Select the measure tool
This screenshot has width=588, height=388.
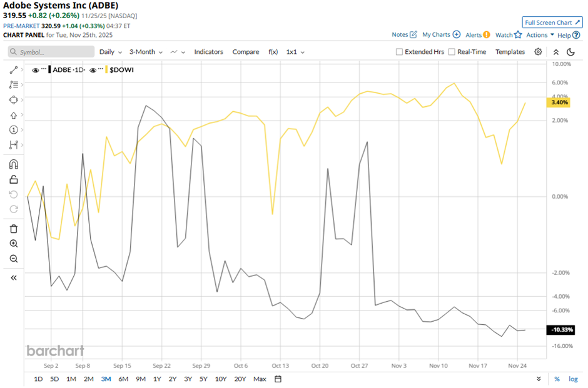pos(14,145)
